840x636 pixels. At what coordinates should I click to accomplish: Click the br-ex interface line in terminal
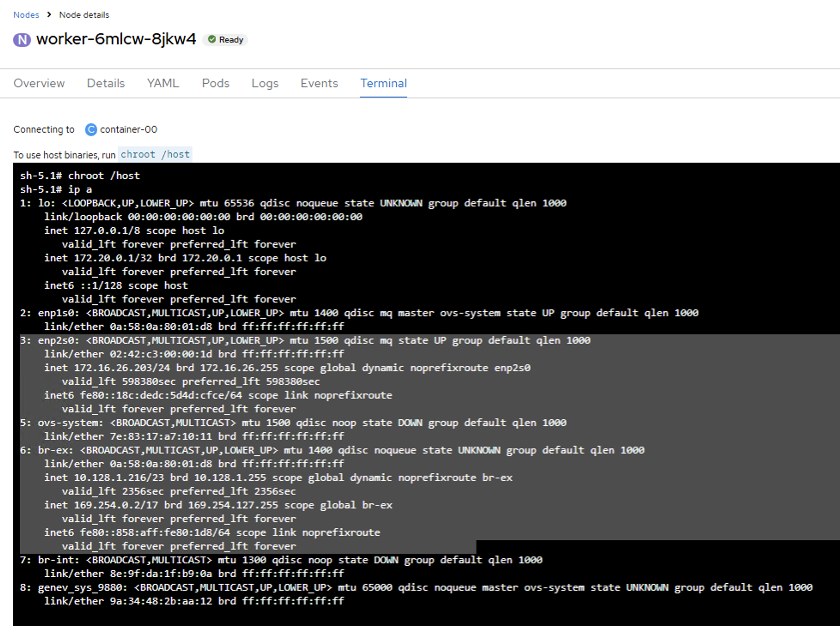pyautogui.click(x=332, y=451)
